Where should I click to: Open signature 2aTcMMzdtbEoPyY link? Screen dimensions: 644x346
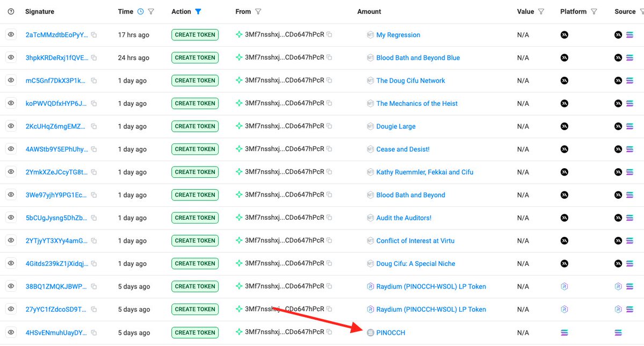[x=57, y=35]
